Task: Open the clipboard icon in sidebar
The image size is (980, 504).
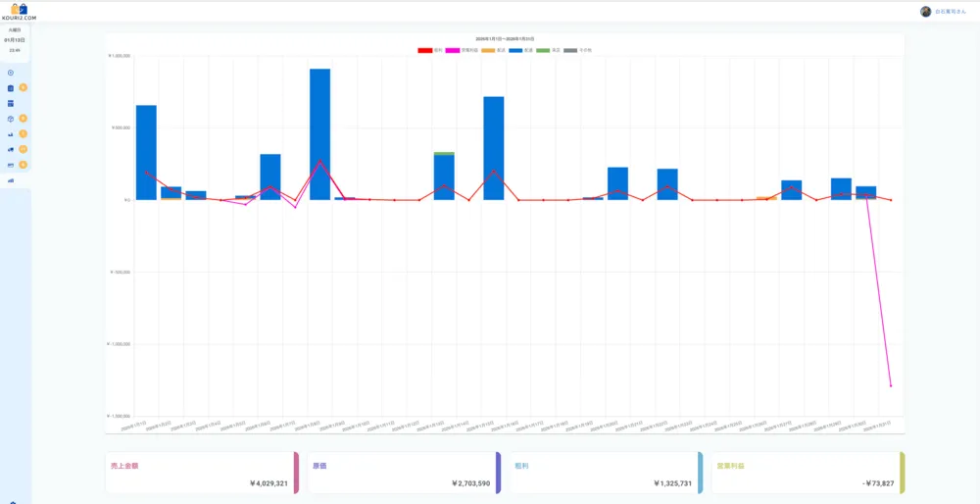Action: [x=11, y=88]
